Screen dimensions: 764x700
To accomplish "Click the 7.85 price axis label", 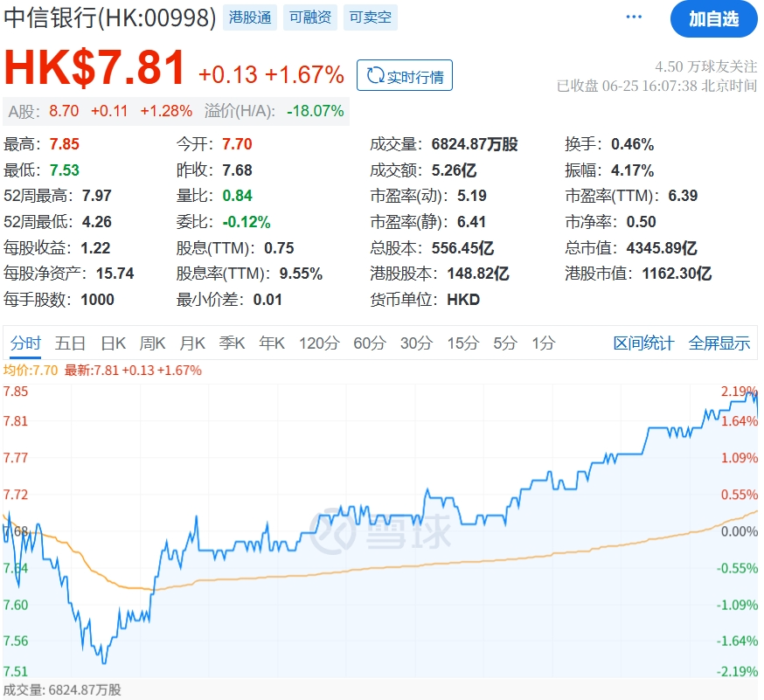I will 16,392.
